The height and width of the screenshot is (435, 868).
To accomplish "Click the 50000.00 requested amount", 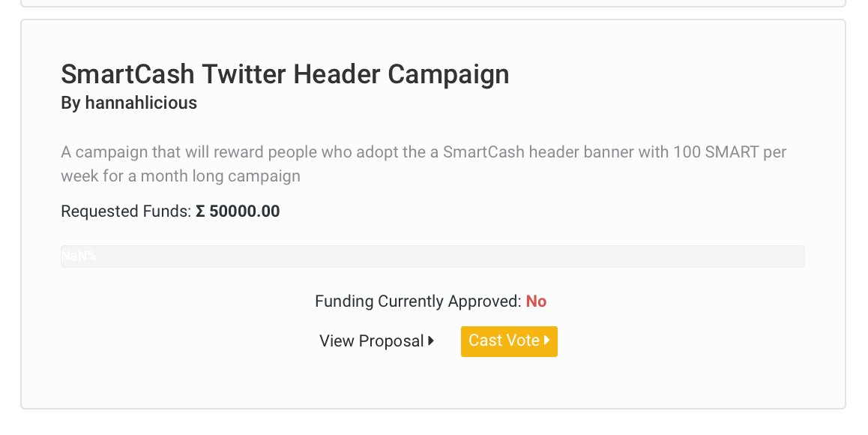I will 244,211.
